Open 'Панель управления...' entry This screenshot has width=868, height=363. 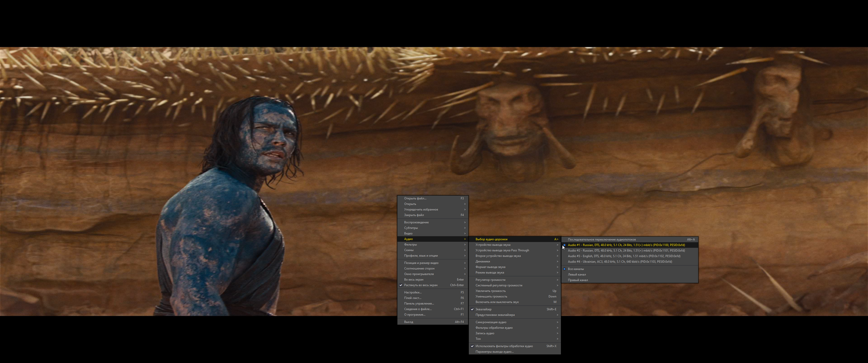[433, 304]
